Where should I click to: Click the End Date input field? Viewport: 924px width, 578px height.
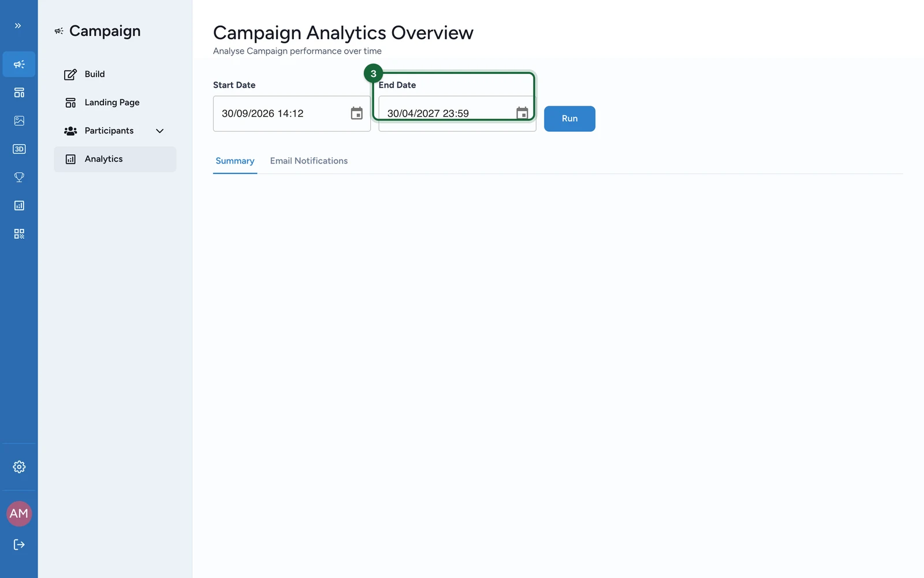coord(457,114)
